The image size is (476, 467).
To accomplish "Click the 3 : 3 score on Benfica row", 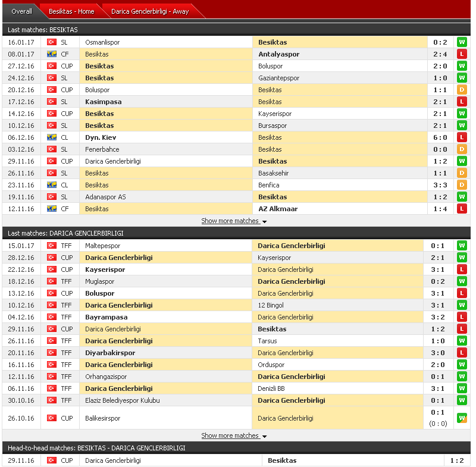I will [x=440, y=185].
